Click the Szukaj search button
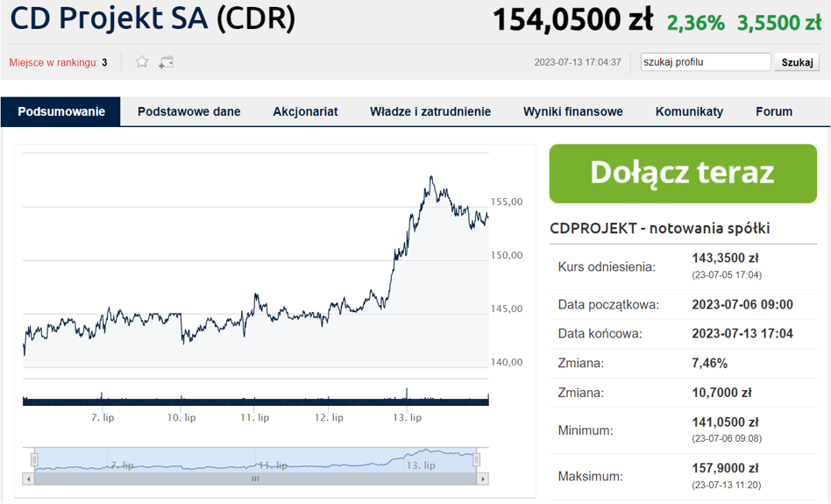Viewport: 831px width, 504px height. pyautogui.click(x=797, y=62)
